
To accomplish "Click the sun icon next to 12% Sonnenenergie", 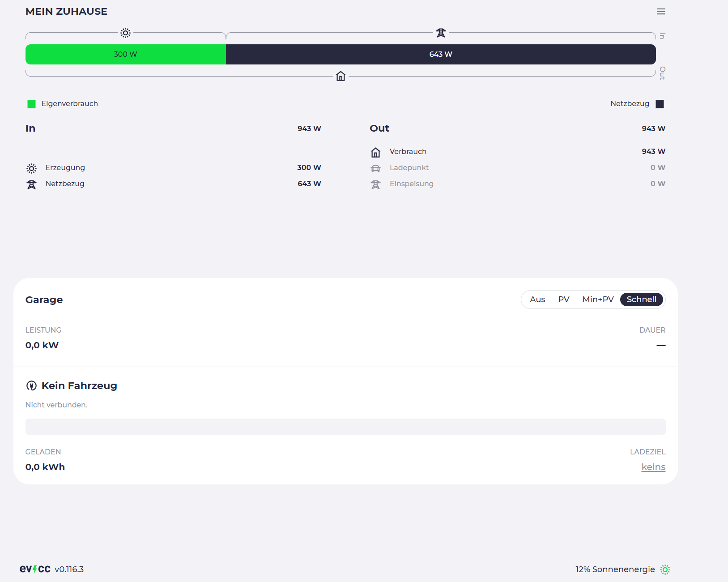I will tap(665, 569).
